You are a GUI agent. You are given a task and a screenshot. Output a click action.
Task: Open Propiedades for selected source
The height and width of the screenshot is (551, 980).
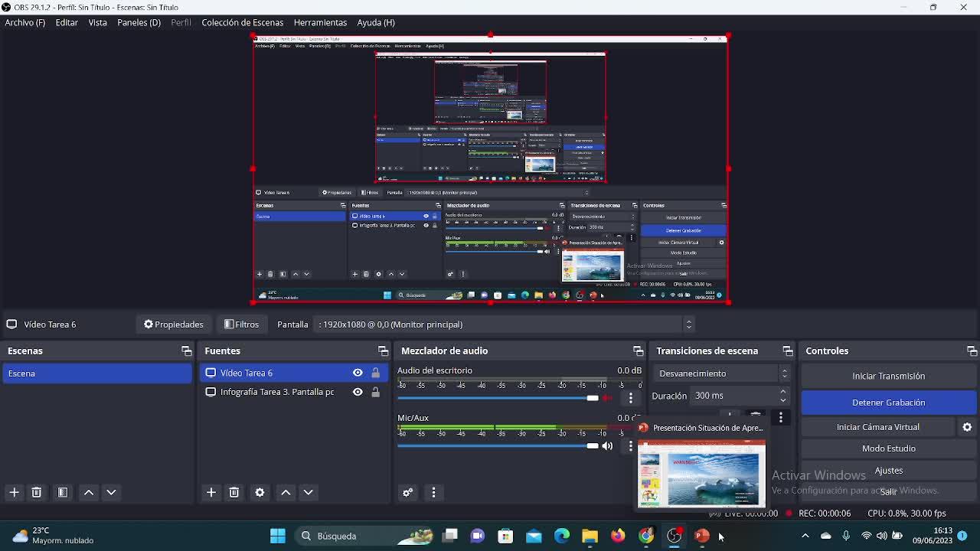174,324
